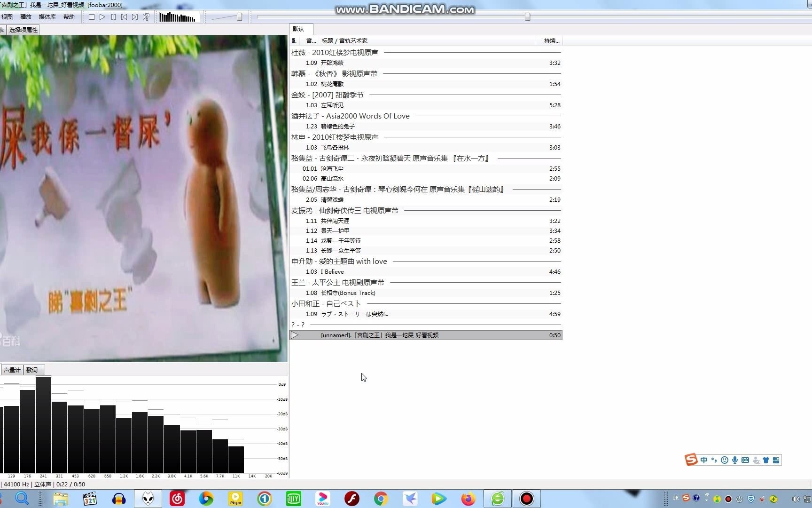812x508 pixels.
Task: Open the Flash Player taskbar icon
Action: click(352, 499)
